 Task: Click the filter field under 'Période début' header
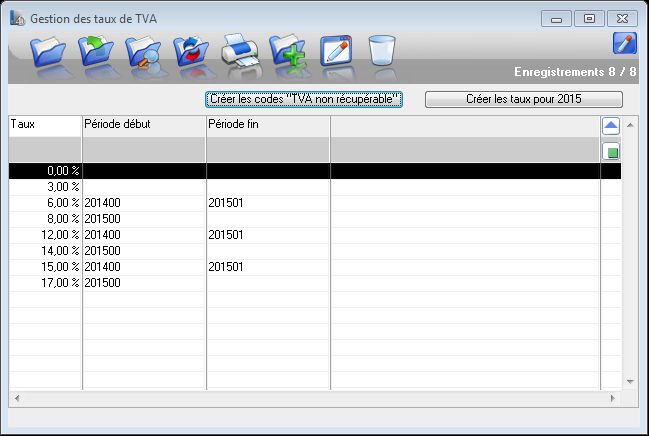144,149
